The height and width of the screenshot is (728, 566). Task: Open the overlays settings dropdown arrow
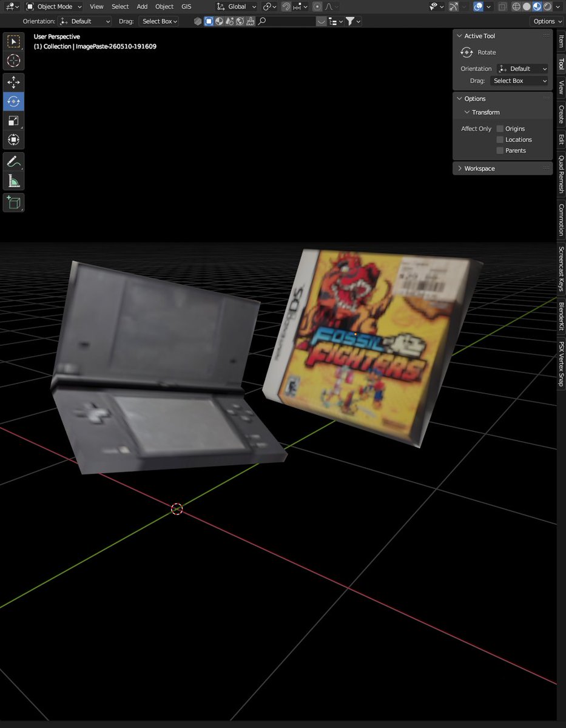point(488,7)
